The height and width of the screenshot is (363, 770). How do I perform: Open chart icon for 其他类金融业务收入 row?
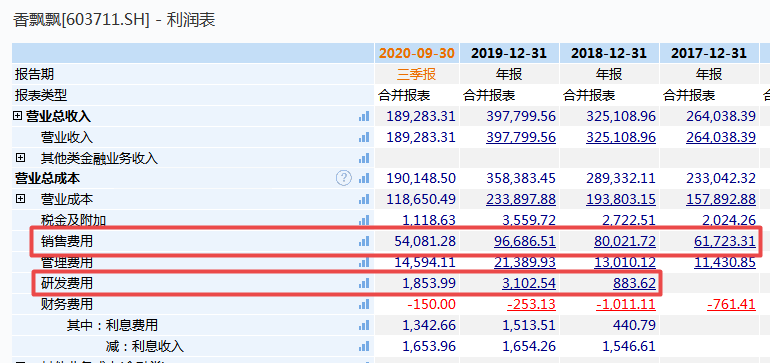pos(364,158)
